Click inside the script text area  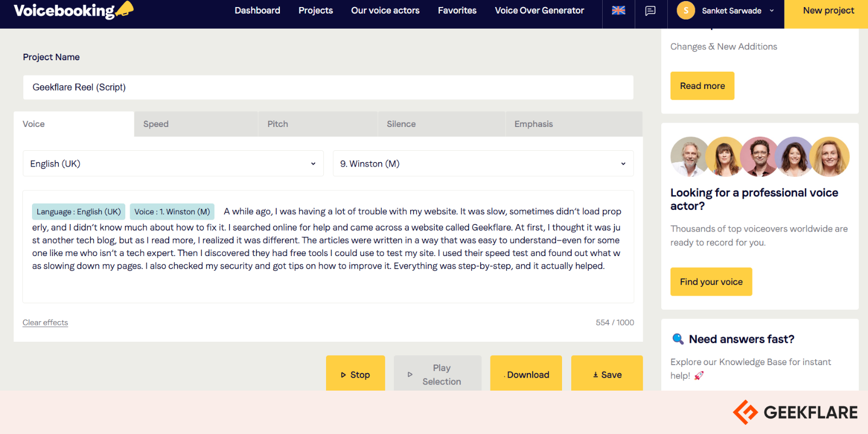click(328, 247)
